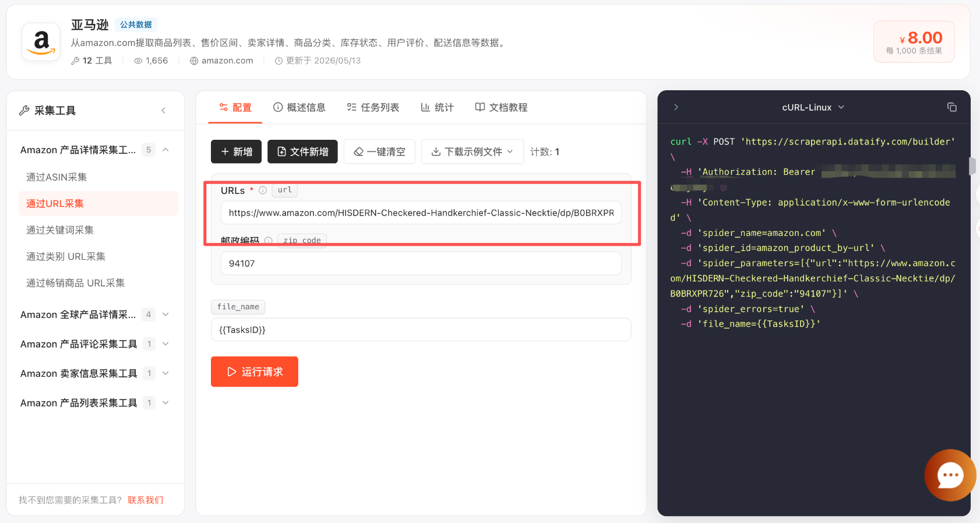Click the 公共数据 tag

[136, 24]
